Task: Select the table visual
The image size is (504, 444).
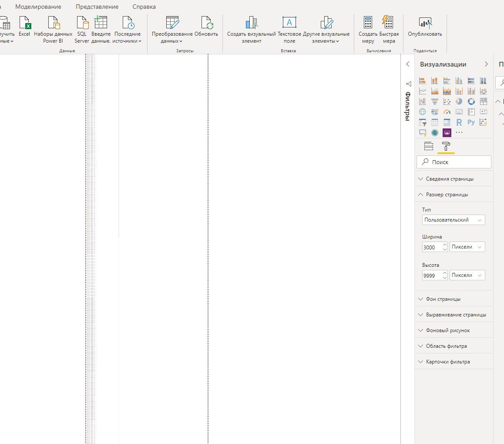Action: tap(434, 122)
